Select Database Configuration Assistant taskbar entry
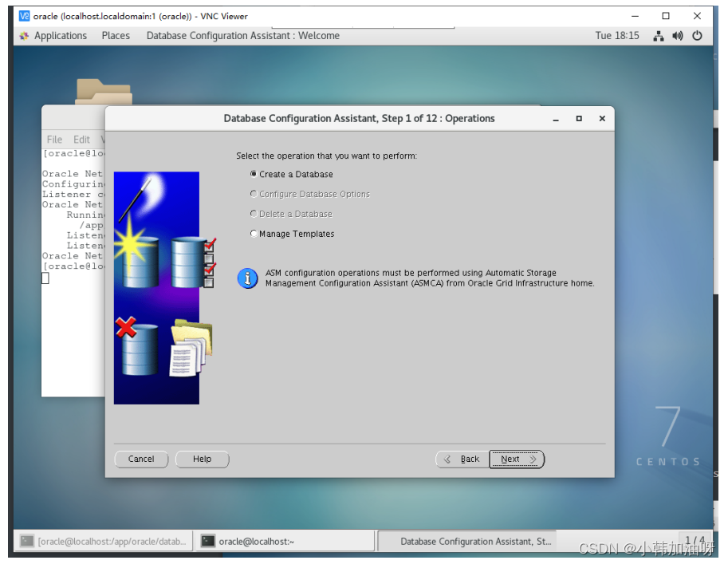728x564 pixels. [x=466, y=541]
